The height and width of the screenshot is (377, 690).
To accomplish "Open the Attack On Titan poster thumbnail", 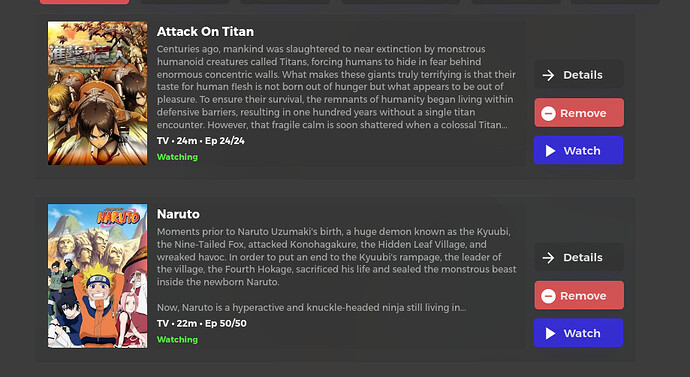I will pyautogui.click(x=98, y=93).
